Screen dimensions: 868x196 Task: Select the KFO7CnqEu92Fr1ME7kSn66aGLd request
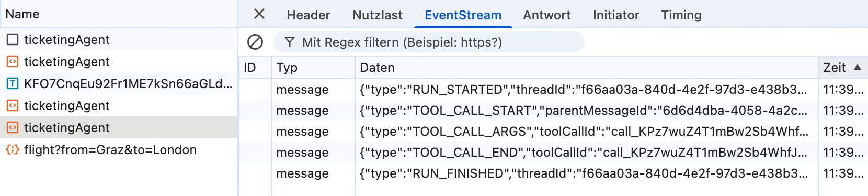pyautogui.click(x=119, y=83)
